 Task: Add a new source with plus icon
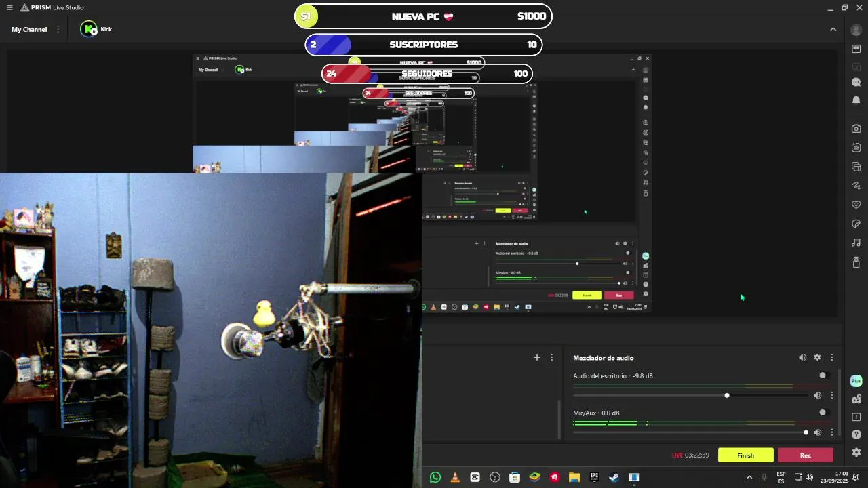[x=537, y=357]
